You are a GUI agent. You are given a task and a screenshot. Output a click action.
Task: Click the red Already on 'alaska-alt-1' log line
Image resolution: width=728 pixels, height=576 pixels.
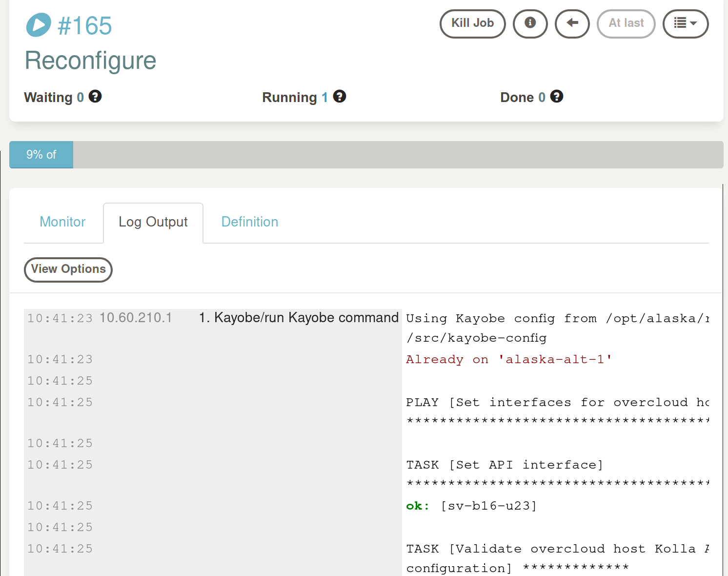tap(508, 360)
